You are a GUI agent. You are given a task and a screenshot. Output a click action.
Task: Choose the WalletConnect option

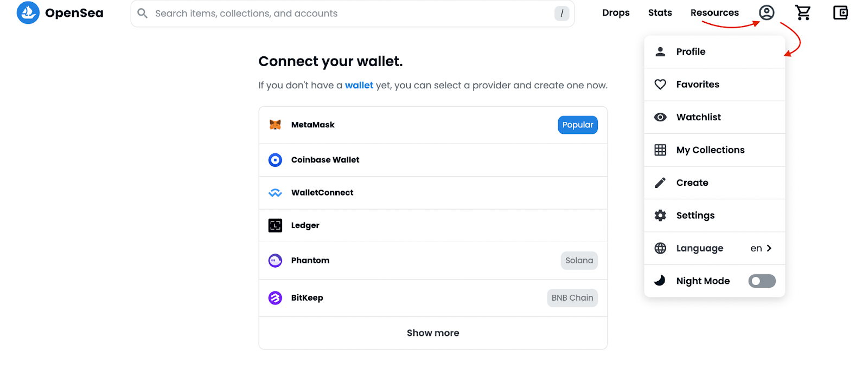click(x=322, y=192)
